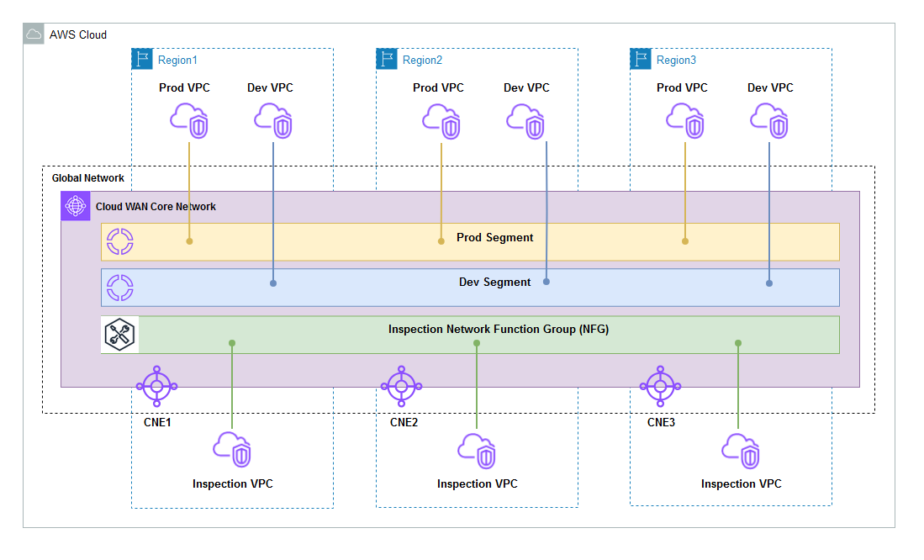Image resolution: width=924 pixels, height=560 pixels.
Task: Click the Region3 flag icon
Action: coord(641,59)
